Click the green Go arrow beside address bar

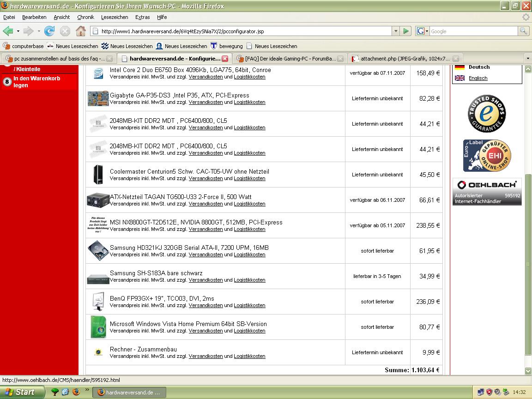point(406,31)
